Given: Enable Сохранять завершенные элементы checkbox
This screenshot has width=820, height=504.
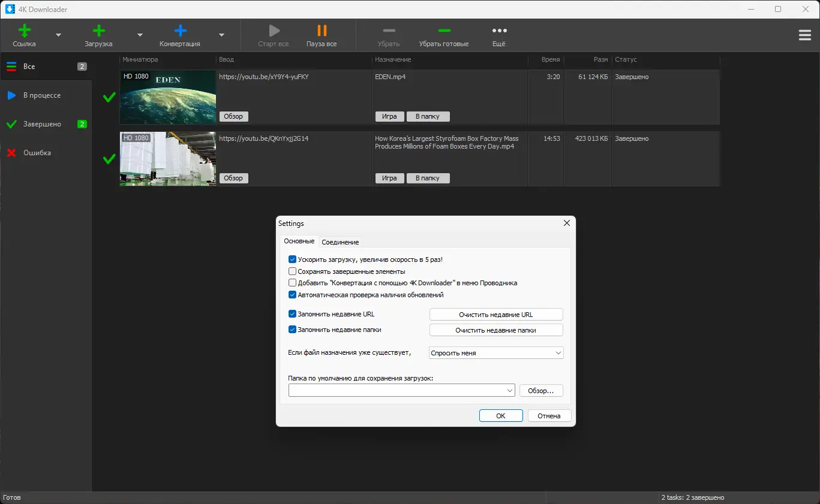Looking at the screenshot, I should 293,271.
